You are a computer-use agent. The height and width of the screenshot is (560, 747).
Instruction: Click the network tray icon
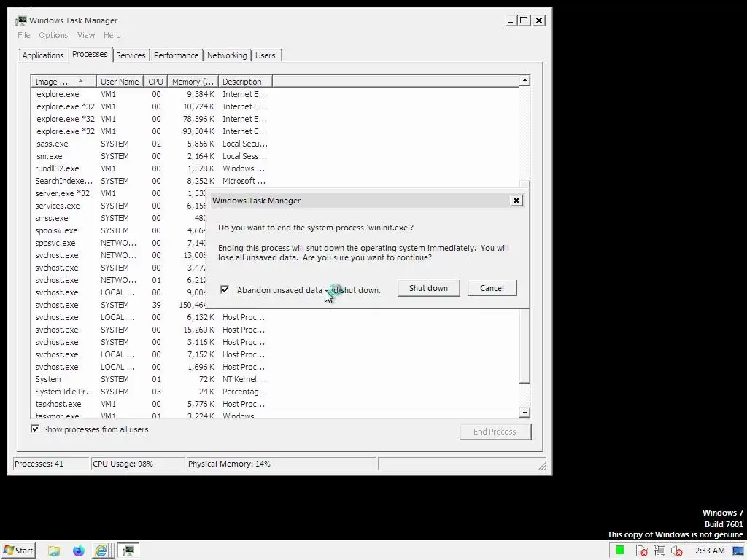click(x=659, y=551)
